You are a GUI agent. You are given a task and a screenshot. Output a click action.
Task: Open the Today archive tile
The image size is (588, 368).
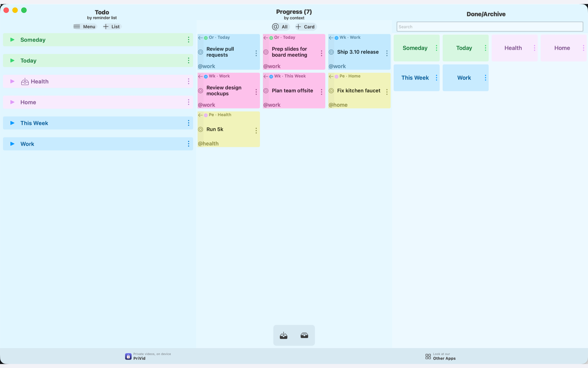pyautogui.click(x=465, y=48)
